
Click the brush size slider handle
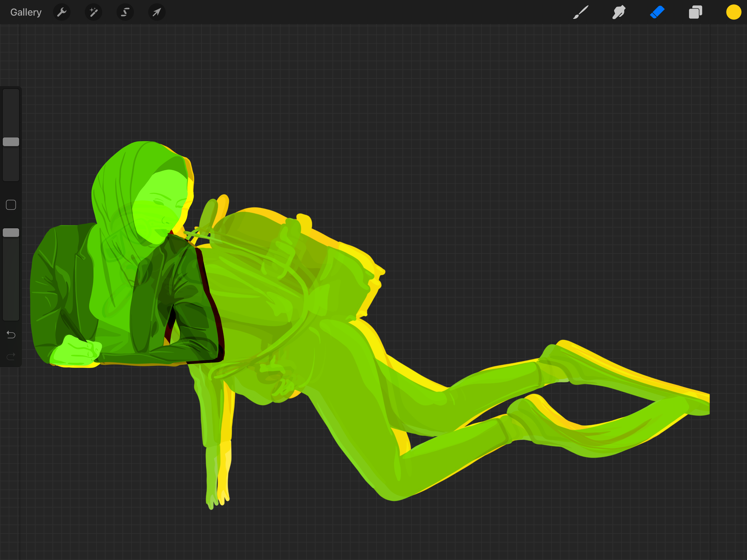point(11,142)
